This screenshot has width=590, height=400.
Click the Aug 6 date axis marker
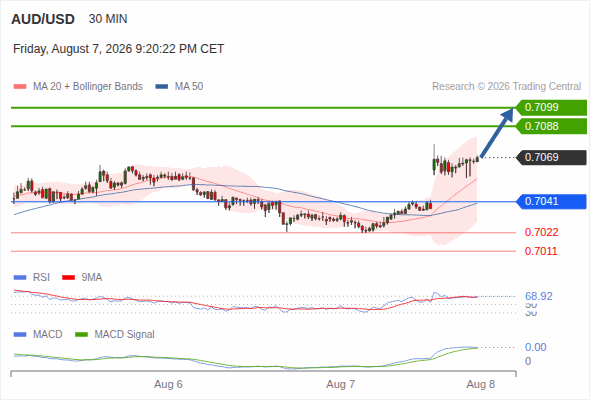click(168, 384)
